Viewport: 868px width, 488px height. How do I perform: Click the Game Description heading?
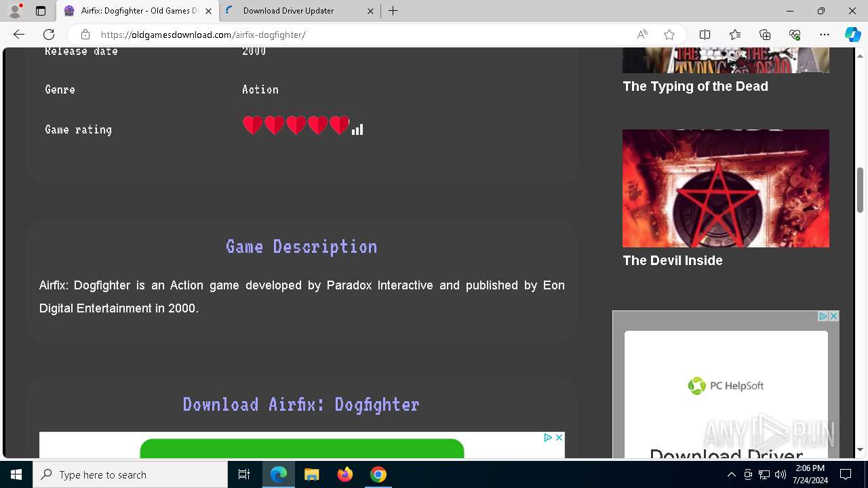click(x=302, y=247)
